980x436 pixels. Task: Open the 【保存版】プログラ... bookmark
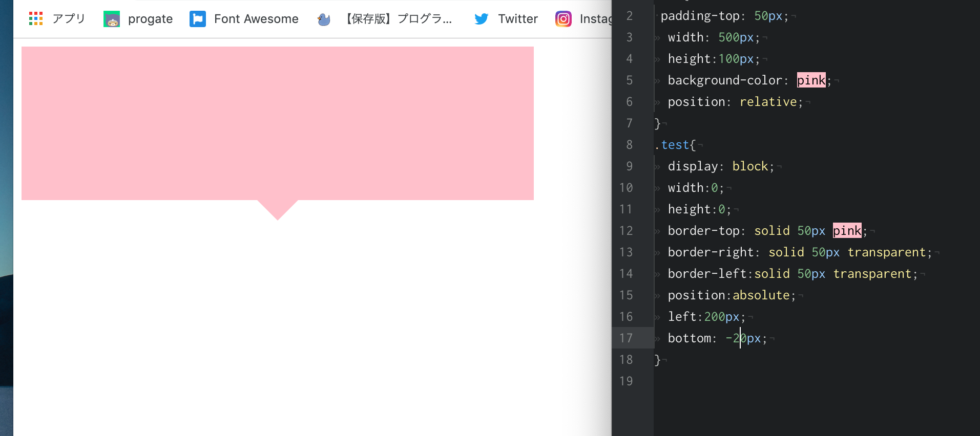click(398, 19)
